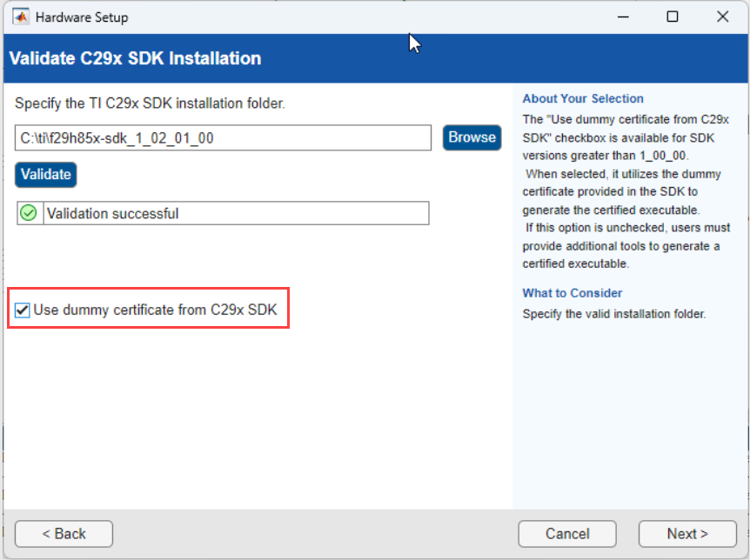Go back using the Back button
This screenshot has width=750, height=560.
pos(64,533)
